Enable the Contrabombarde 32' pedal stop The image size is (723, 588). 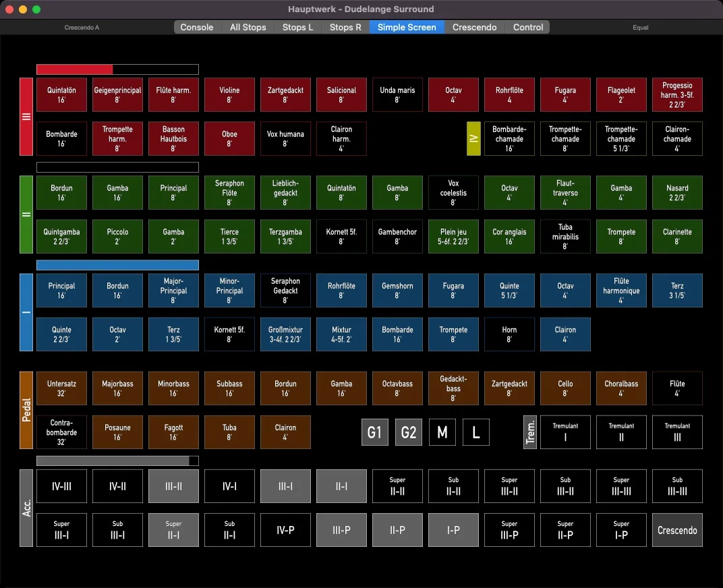[x=61, y=432]
